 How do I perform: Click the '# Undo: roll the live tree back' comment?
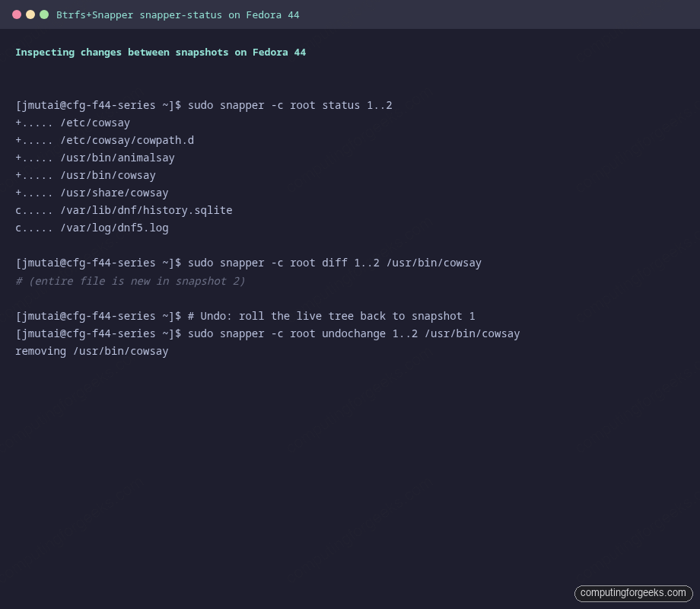[x=331, y=317]
